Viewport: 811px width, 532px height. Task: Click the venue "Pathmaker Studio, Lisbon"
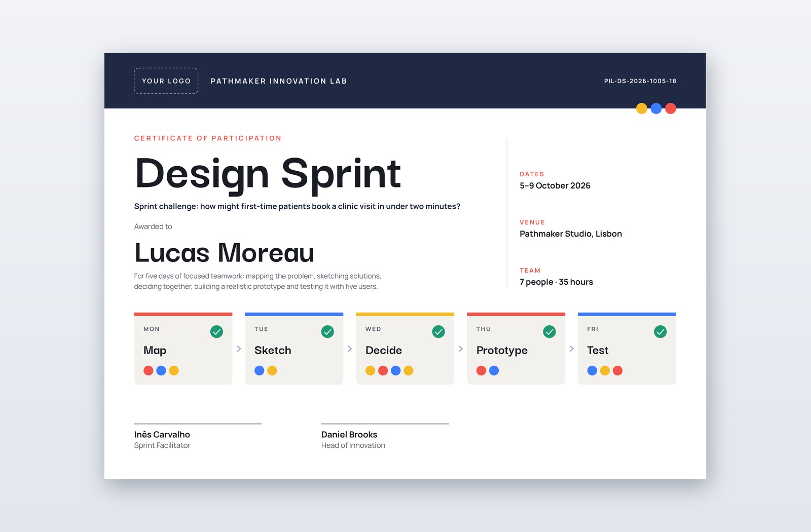pos(571,234)
